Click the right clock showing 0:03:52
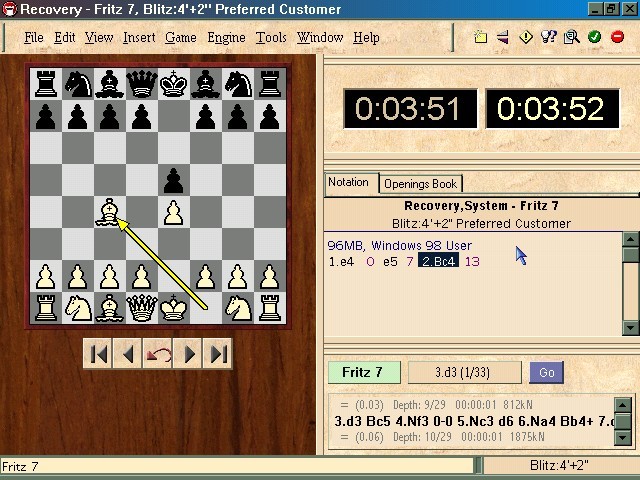Screen dimensions: 640x480 553,109
